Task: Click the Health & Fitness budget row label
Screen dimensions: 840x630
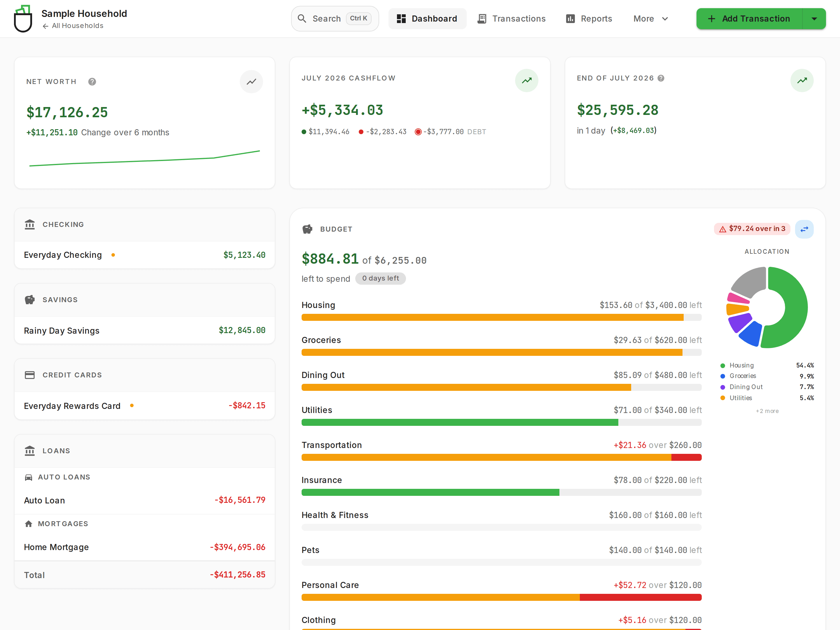Action: (335, 515)
